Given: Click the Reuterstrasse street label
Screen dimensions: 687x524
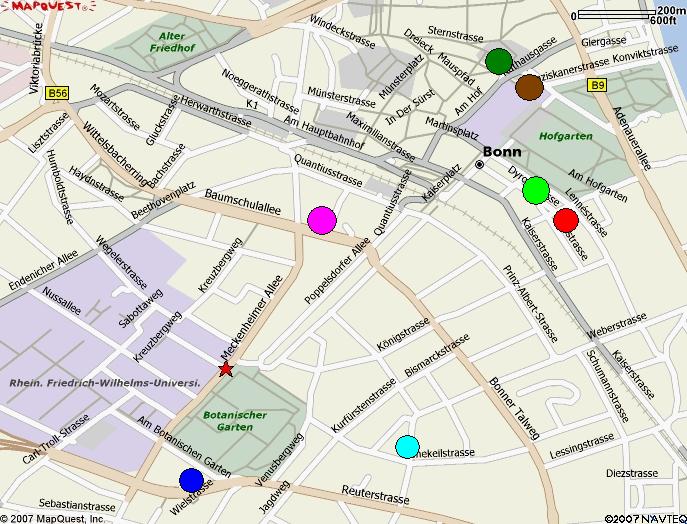Looking at the screenshot, I should (x=376, y=497).
